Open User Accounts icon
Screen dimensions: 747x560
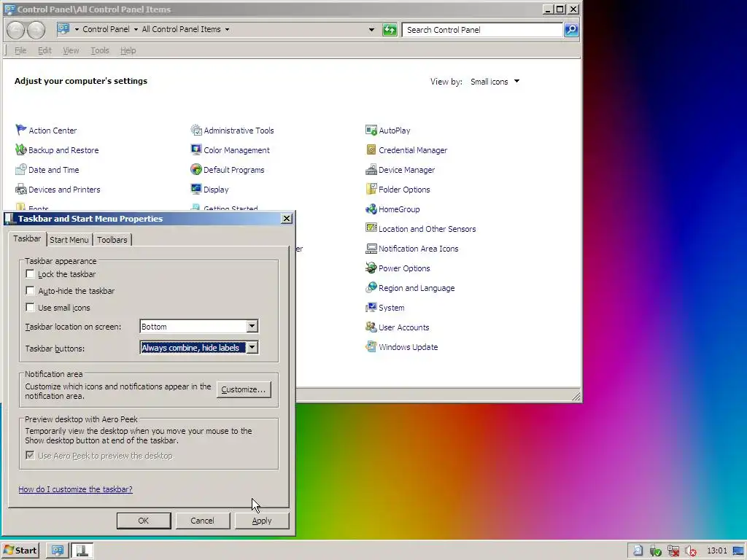pos(371,327)
